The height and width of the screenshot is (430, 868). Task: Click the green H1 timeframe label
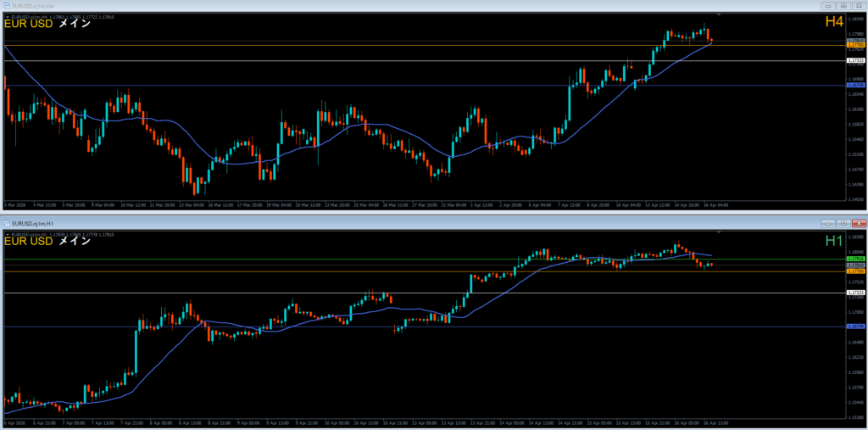834,242
